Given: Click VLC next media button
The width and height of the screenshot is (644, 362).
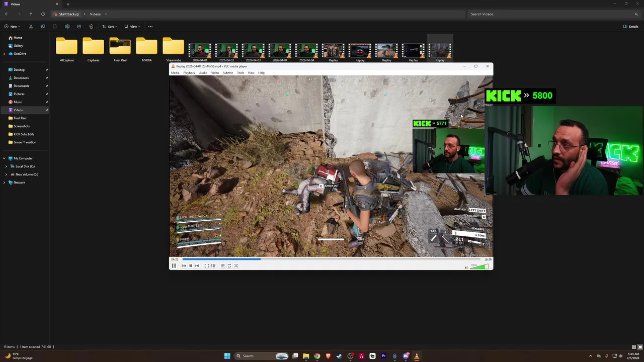Looking at the screenshot, I should click(x=197, y=265).
